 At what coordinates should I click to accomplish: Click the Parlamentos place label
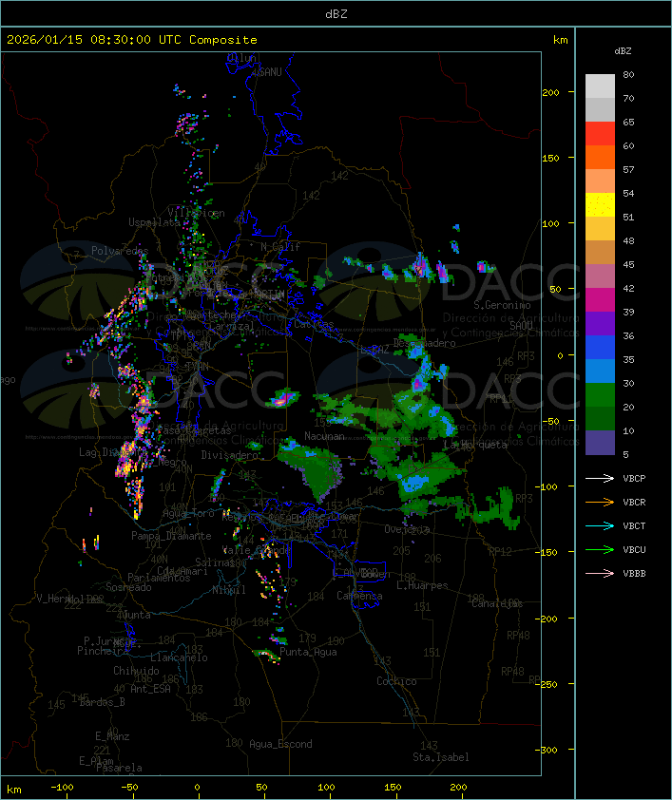159,578
